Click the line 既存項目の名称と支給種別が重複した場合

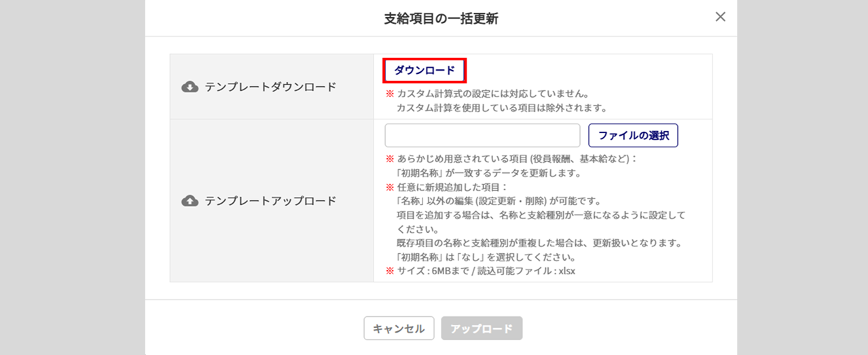[x=539, y=243]
